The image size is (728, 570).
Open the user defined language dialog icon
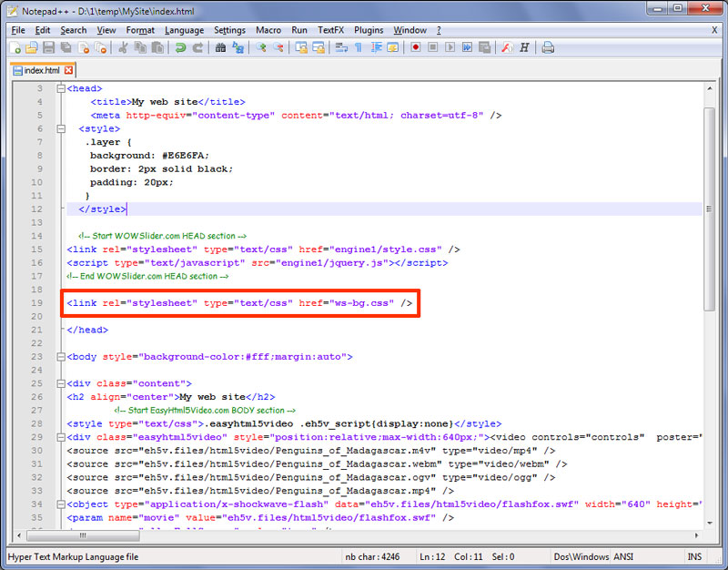[393, 47]
